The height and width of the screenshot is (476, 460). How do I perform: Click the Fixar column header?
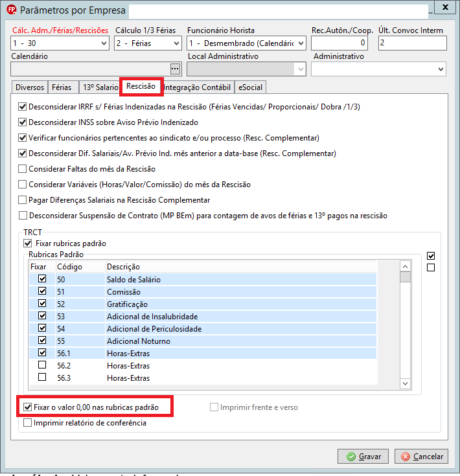point(42,267)
